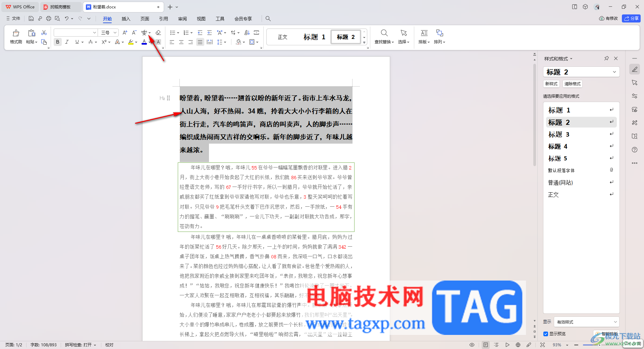Open the font size dropdown showing 三号
This screenshot has height=349, width=644.
pos(115,33)
